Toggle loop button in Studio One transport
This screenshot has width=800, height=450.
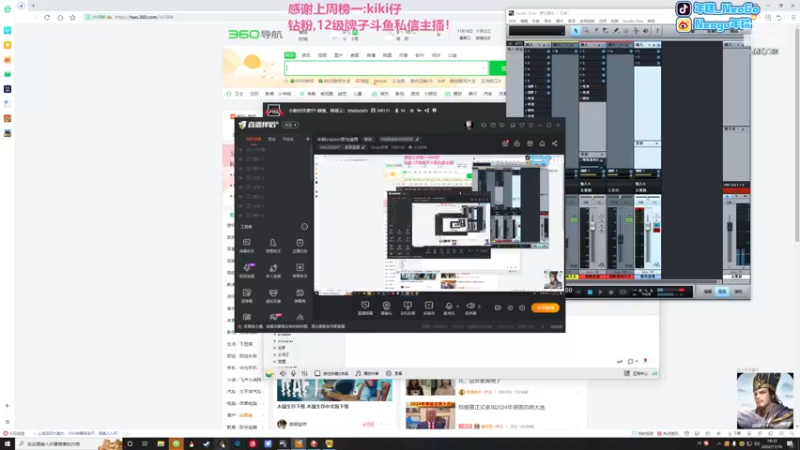click(623, 292)
